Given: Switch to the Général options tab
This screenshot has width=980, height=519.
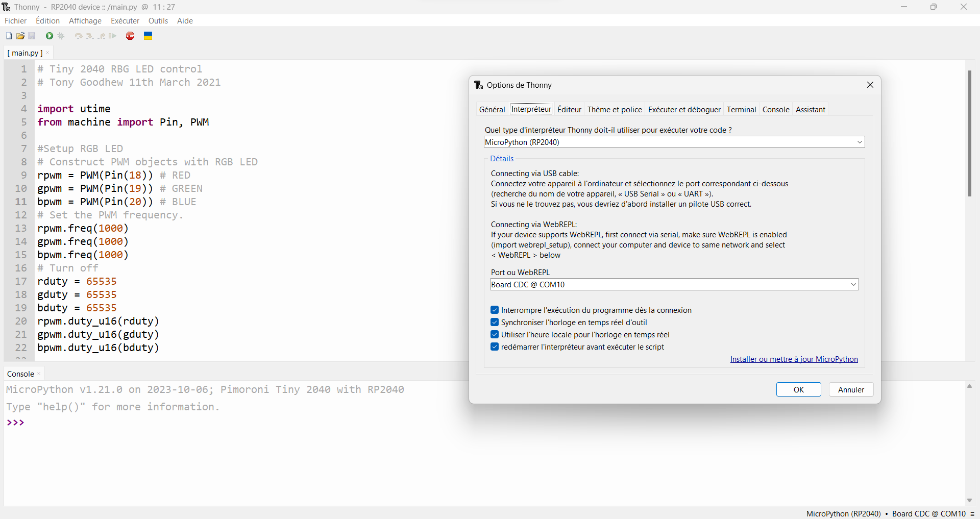Looking at the screenshot, I should point(492,109).
